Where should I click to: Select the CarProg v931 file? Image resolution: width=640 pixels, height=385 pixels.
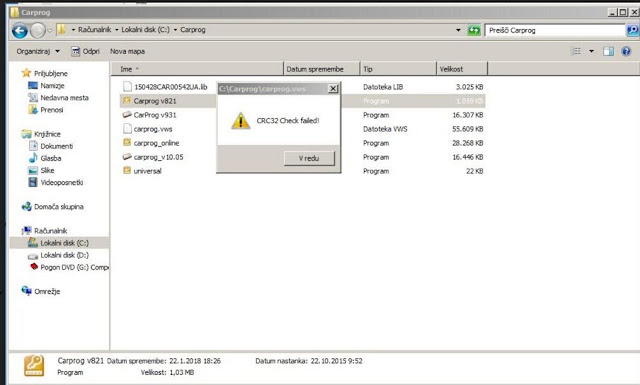point(155,115)
